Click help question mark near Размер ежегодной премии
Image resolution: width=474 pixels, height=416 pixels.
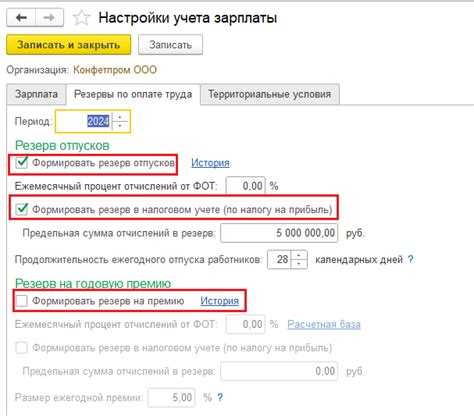tap(220, 397)
